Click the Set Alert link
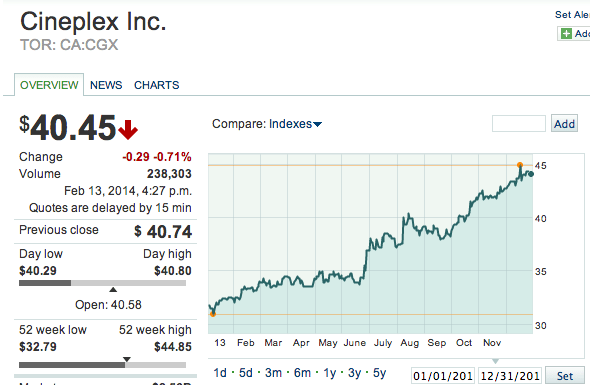This screenshot has width=590, height=385. [x=572, y=15]
